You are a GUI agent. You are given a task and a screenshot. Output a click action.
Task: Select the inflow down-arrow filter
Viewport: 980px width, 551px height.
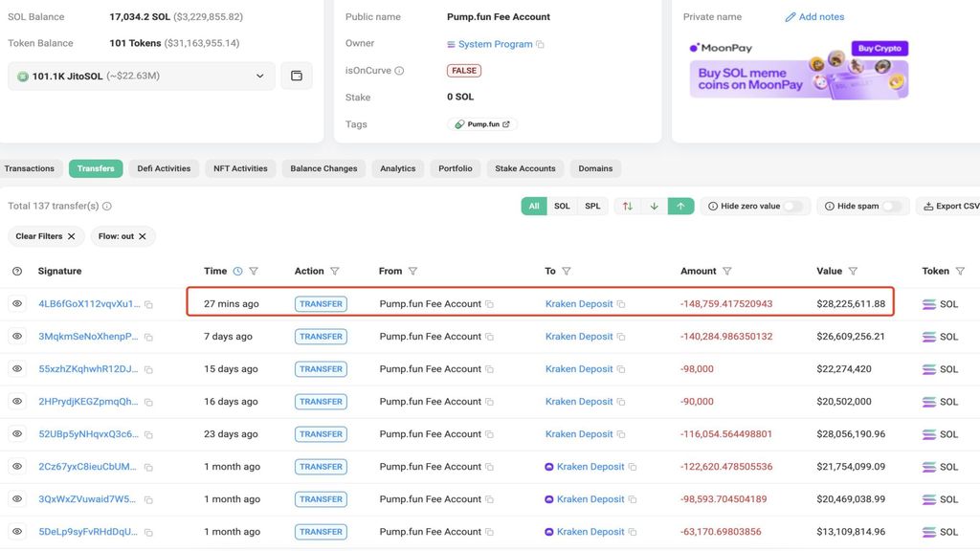tap(655, 207)
